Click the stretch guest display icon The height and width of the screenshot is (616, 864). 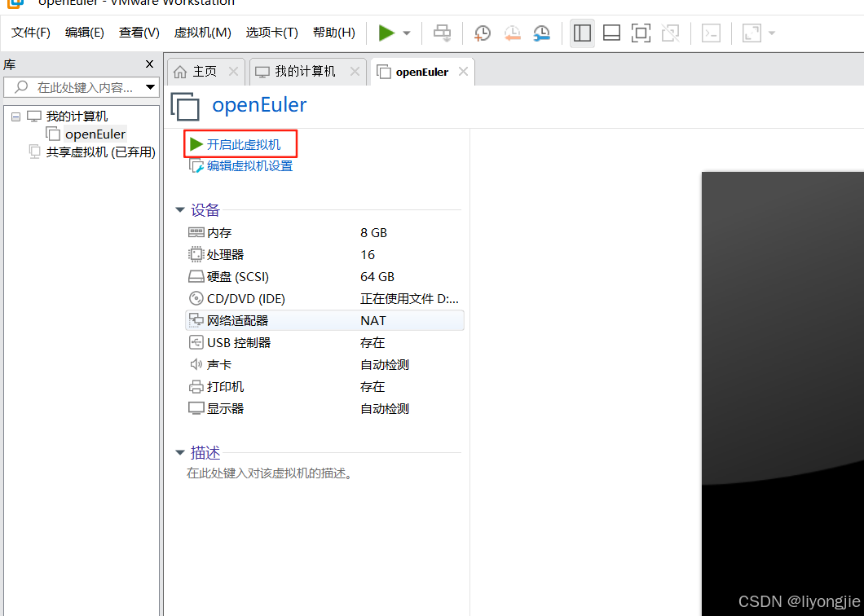click(x=752, y=33)
